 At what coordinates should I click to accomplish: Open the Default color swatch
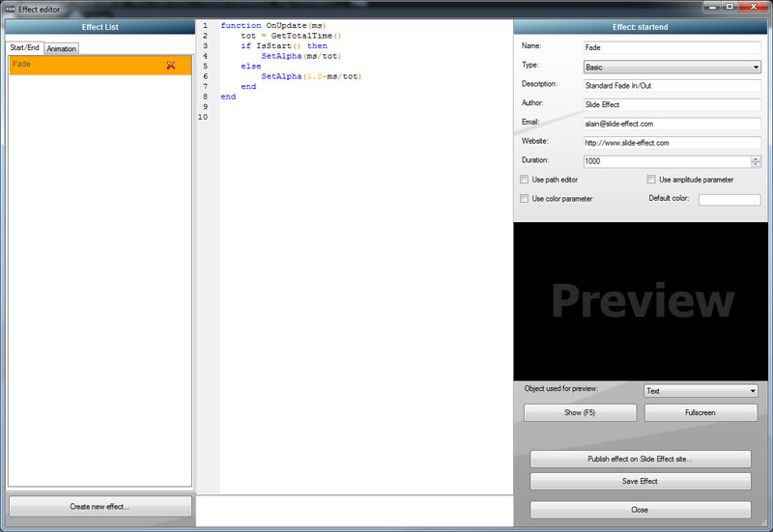[730, 200]
